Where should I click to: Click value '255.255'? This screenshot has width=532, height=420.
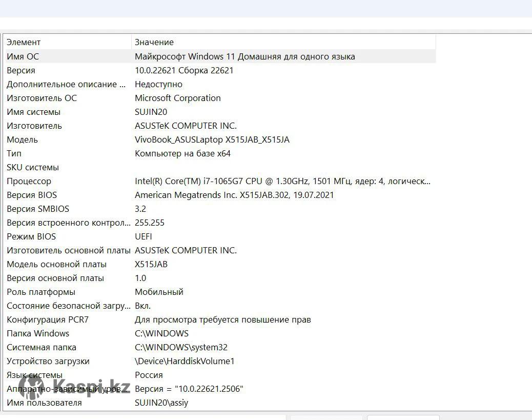point(149,223)
